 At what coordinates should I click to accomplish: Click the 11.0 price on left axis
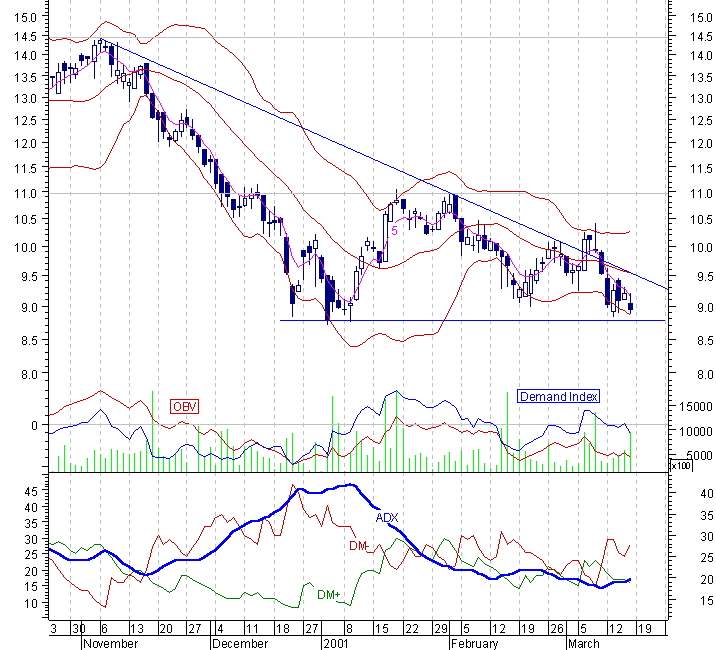click(26, 193)
